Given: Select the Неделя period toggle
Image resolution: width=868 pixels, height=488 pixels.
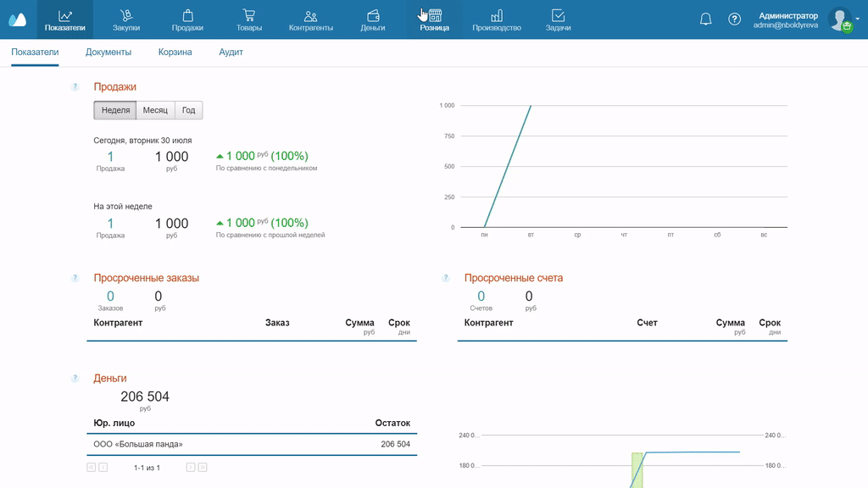Looking at the screenshot, I should [x=115, y=110].
